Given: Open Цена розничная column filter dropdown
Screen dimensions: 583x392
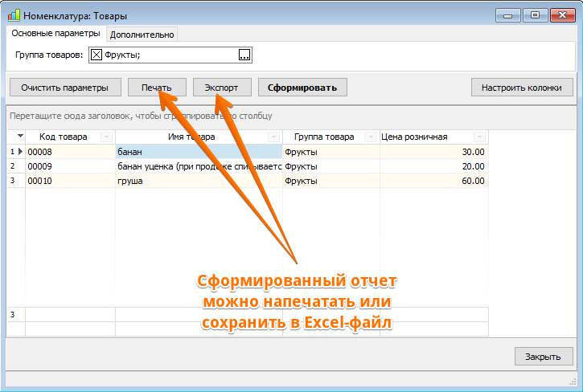Looking at the screenshot, I should pyautogui.click(x=479, y=137).
